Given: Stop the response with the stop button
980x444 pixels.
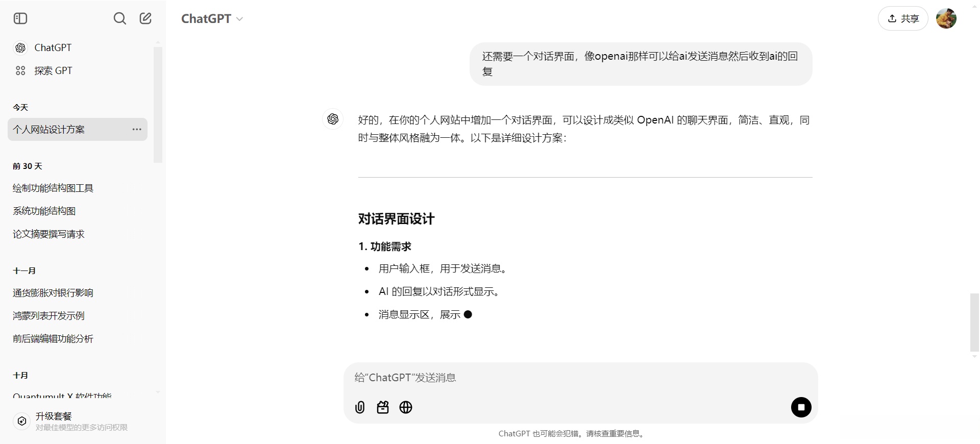Looking at the screenshot, I should (x=801, y=407).
